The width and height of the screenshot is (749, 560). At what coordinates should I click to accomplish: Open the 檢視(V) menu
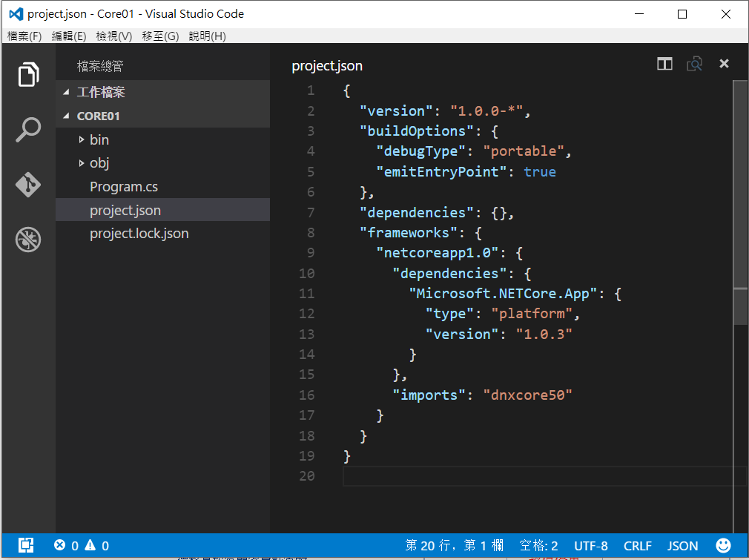113,36
